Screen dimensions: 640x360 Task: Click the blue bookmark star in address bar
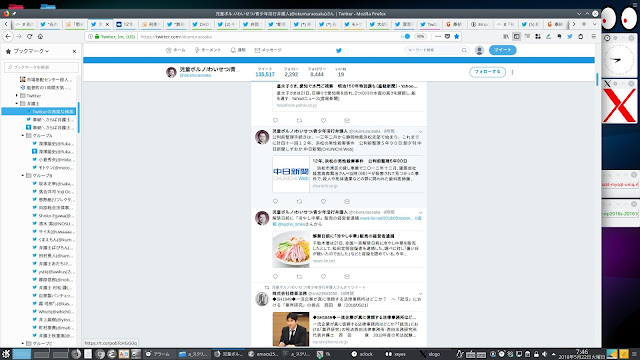(x=456, y=36)
